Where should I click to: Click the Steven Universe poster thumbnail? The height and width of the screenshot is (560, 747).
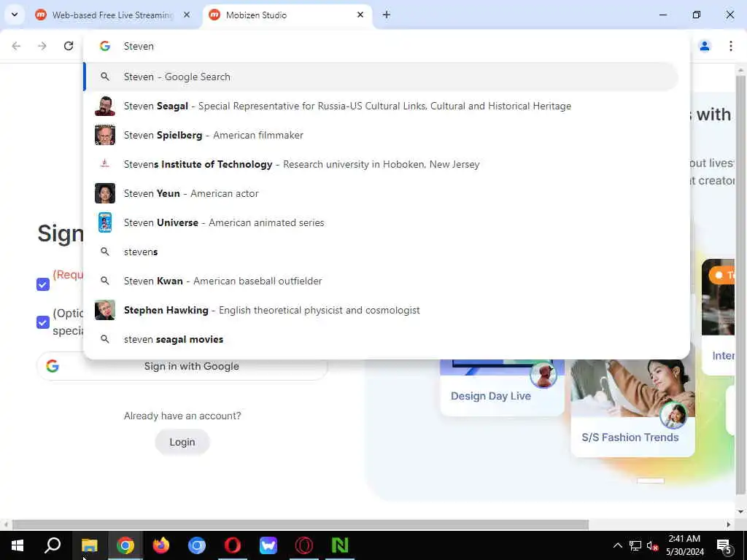point(105,222)
